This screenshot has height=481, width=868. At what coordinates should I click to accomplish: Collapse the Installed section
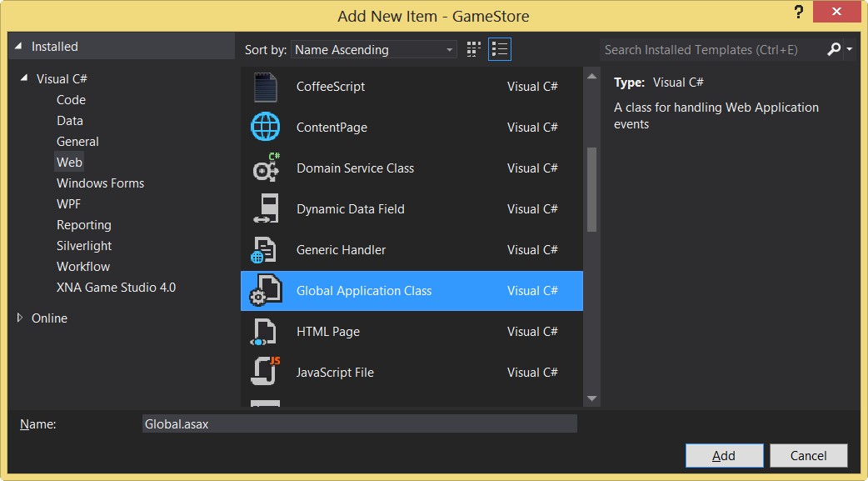coord(19,47)
